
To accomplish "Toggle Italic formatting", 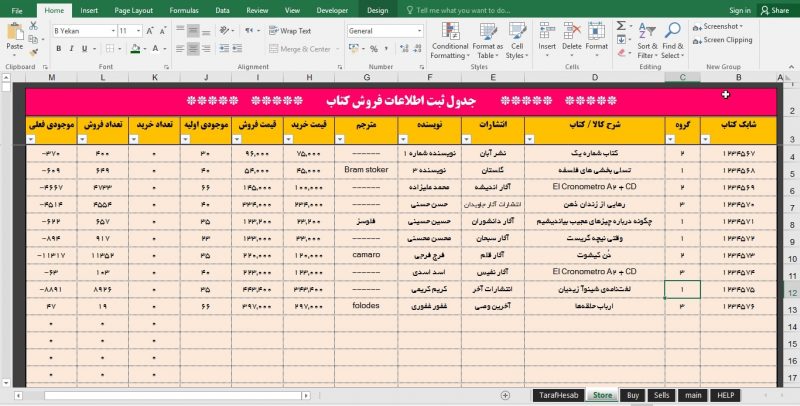I will 71,48.
